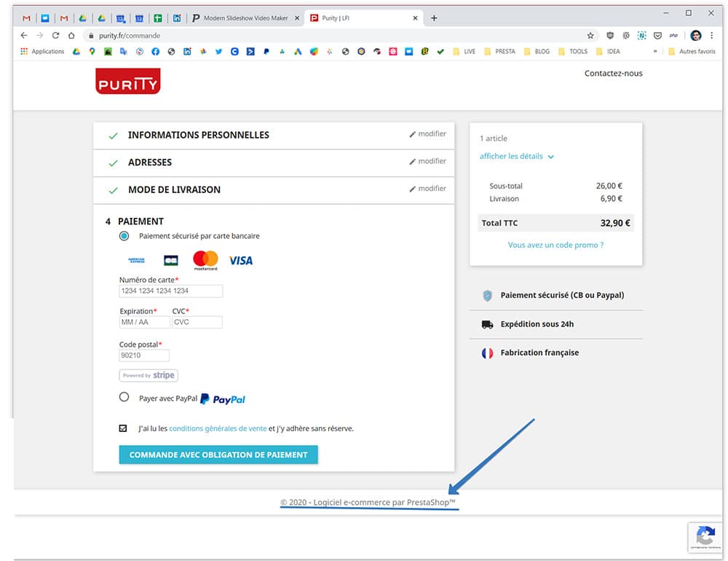Viewport: 728px width, 561px height.
Task: Focus the Numéro de carte input field
Action: pos(170,291)
